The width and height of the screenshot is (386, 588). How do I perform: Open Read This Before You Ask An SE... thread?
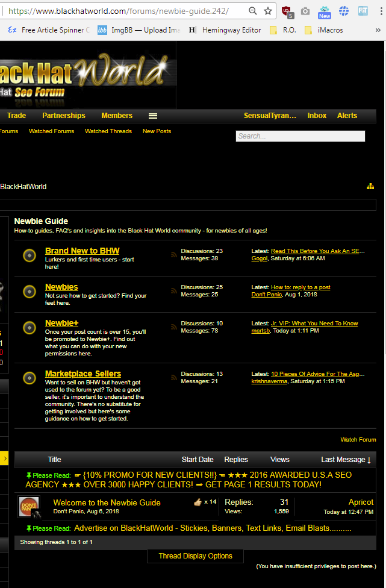318,251
